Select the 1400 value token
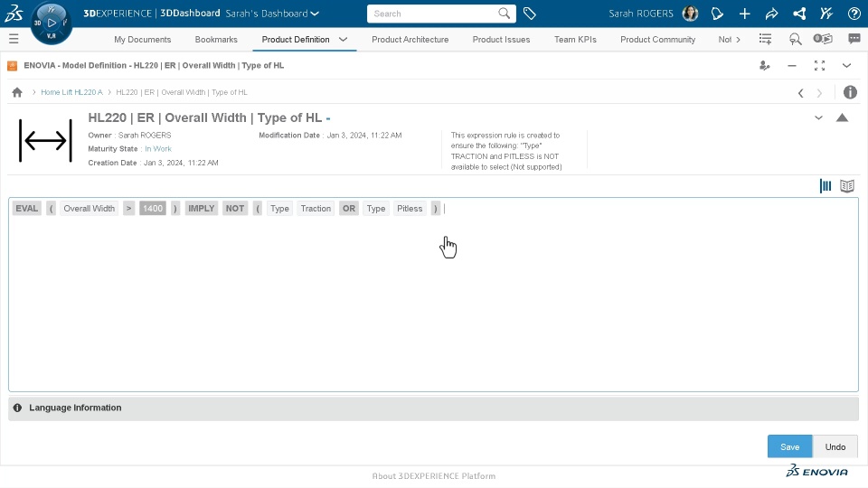The image size is (868, 488). click(153, 209)
